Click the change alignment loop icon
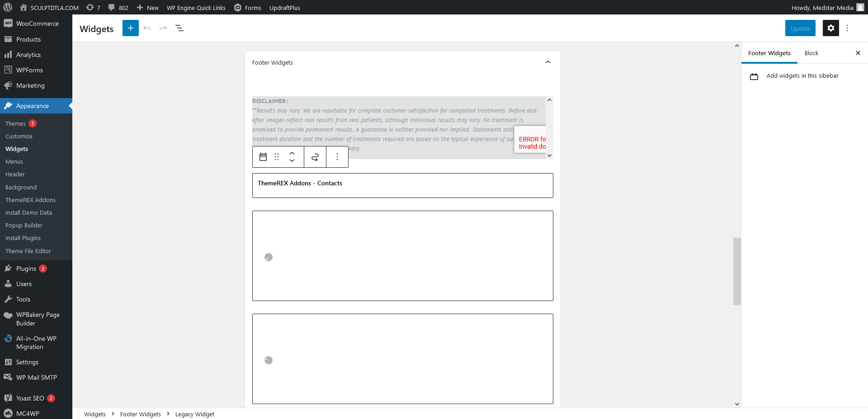The image size is (868, 419). click(315, 157)
